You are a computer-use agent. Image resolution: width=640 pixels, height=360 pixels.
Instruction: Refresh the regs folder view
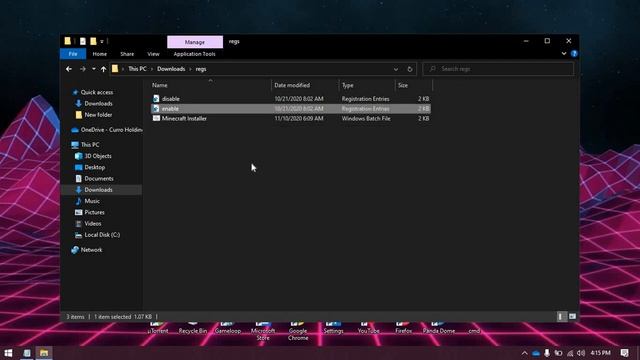410,69
